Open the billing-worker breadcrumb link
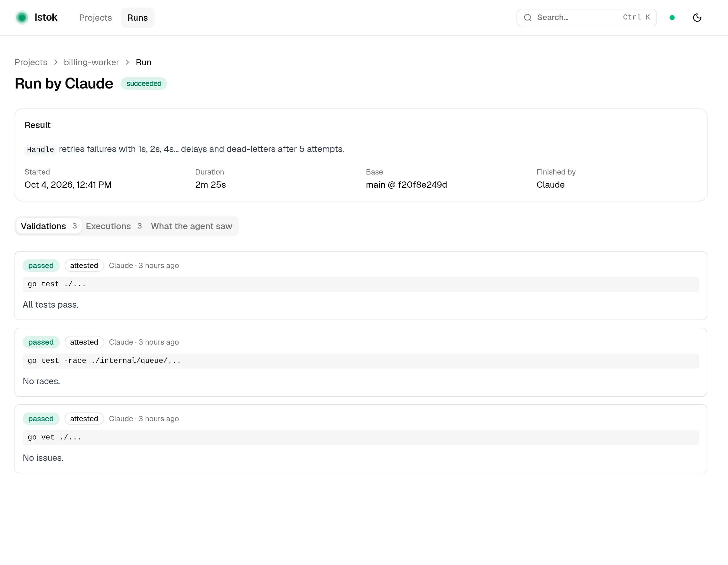The image size is (728, 565). [x=91, y=62]
